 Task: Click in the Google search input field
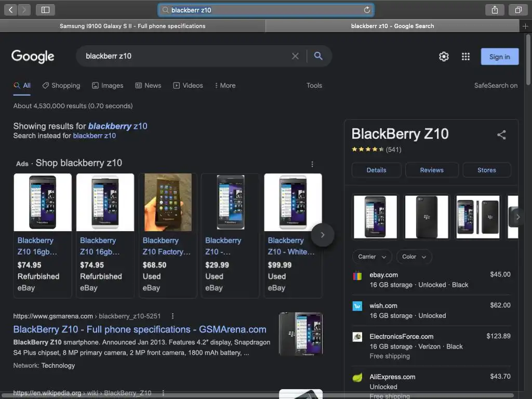coord(185,56)
